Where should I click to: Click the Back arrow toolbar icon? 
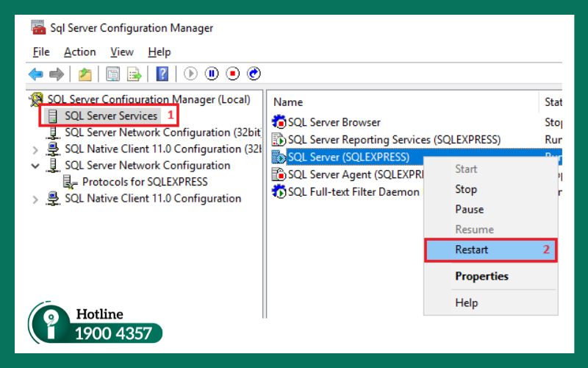tap(36, 74)
